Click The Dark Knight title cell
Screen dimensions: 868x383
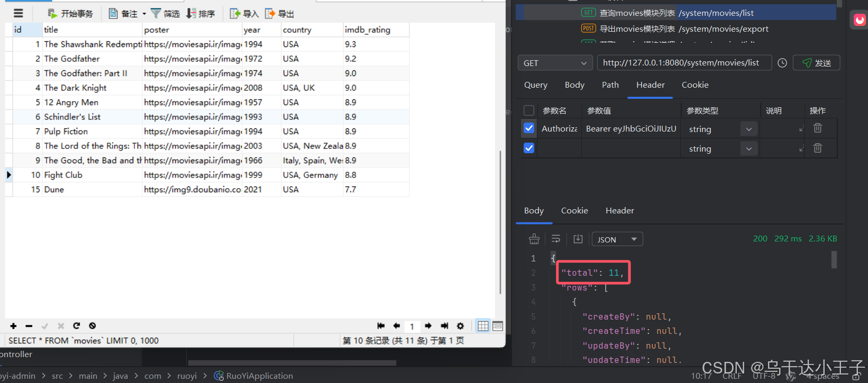click(x=92, y=88)
